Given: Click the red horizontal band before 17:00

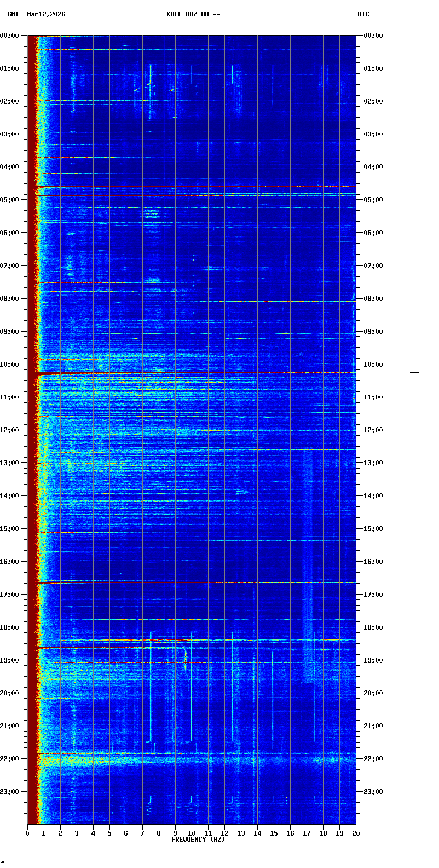Looking at the screenshot, I should (x=192, y=583).
